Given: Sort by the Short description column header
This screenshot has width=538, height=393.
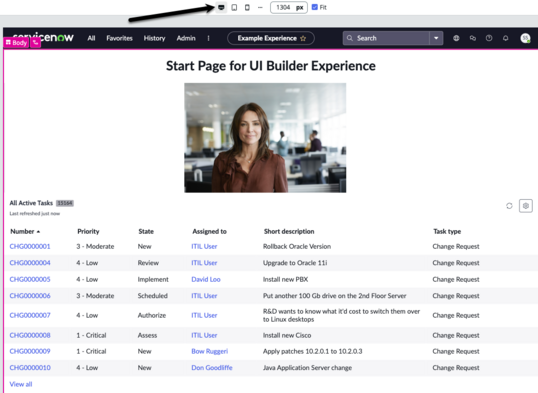Looking at the screenshot, I should 289,231.
